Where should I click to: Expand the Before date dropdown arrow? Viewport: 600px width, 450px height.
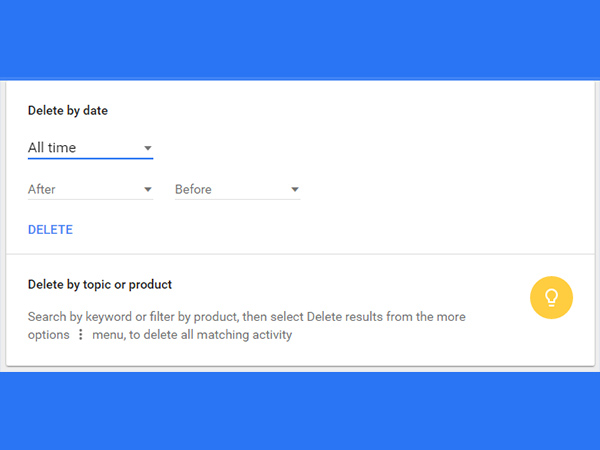(x=294, y=189)
